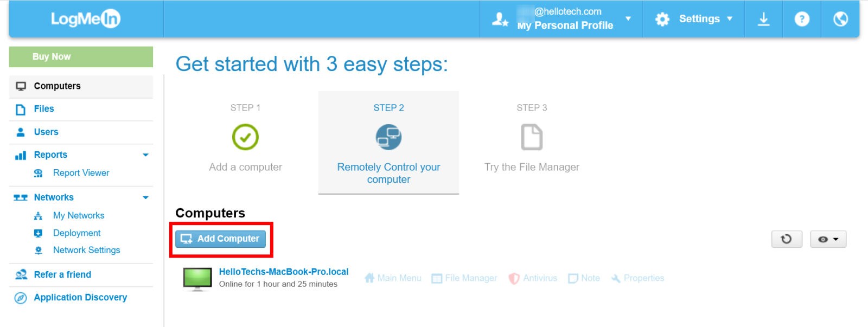Viewport: 868px width, 327px height.
Task: Collapse the Reports section arrow
Action: [x=145, y=155]
